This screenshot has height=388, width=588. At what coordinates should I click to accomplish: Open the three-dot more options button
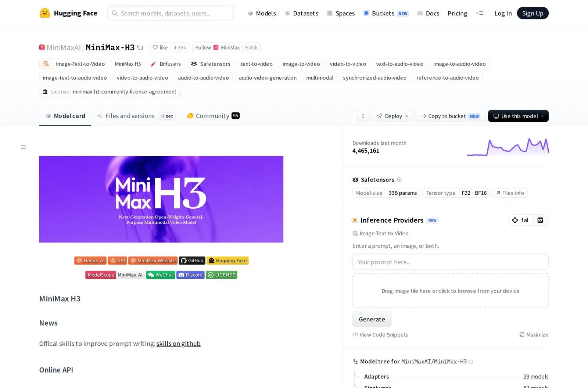pyautogui.click(x=363, y=116)
